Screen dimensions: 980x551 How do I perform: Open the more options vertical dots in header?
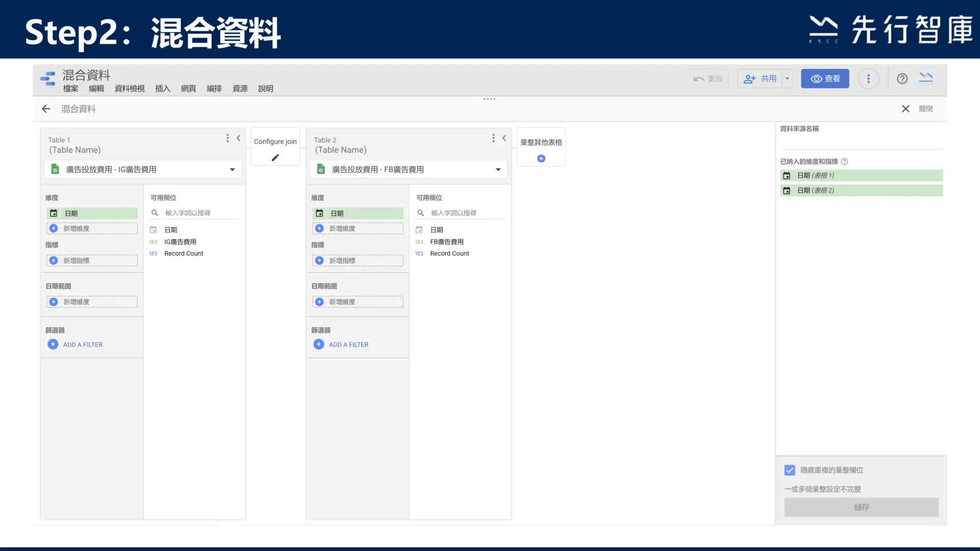[868, 79]
